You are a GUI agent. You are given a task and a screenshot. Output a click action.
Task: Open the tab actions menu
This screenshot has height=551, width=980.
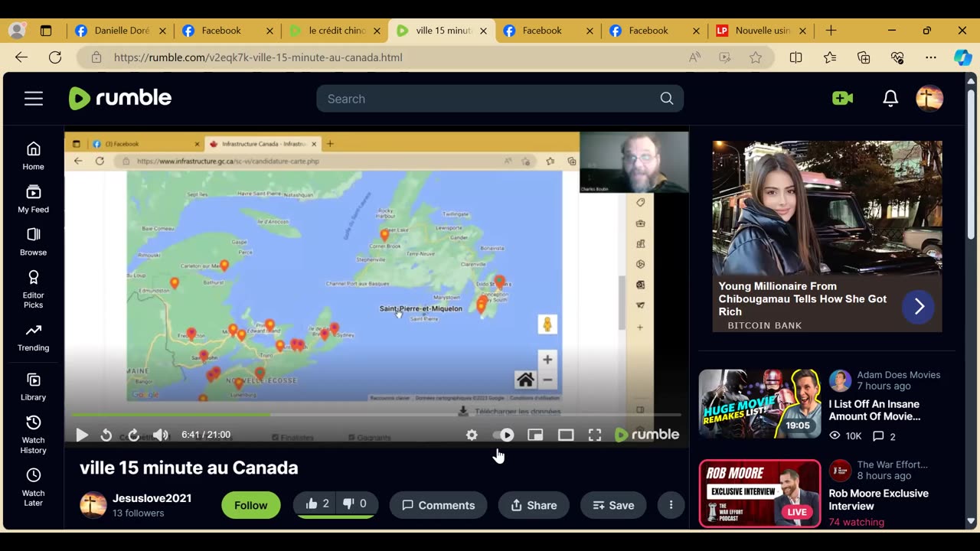46,31
